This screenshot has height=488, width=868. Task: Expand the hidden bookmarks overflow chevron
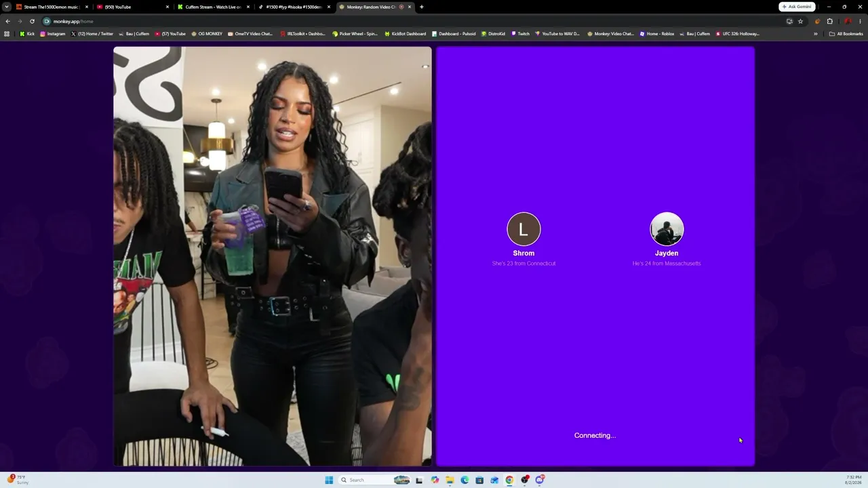pyautogui.click(x=816, y=34)
